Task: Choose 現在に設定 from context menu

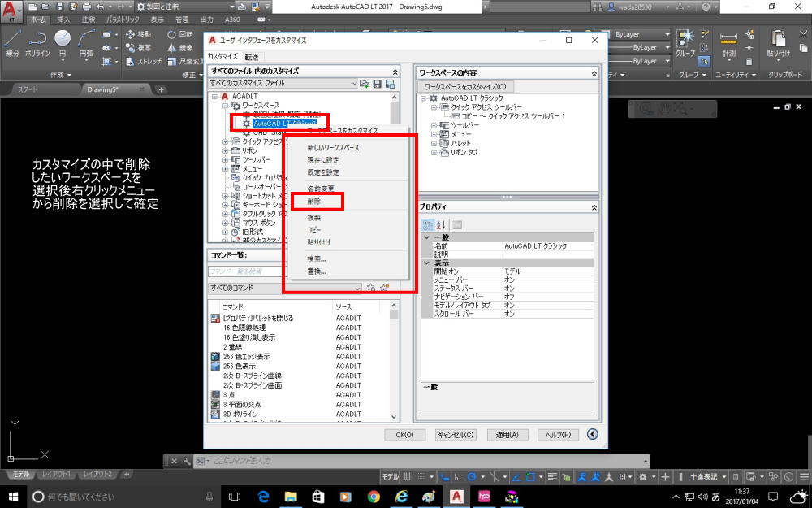Action: [323, 160]
